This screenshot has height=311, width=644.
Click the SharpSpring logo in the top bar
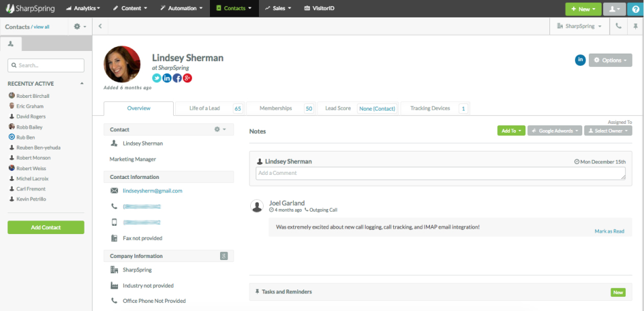(30, 8)
